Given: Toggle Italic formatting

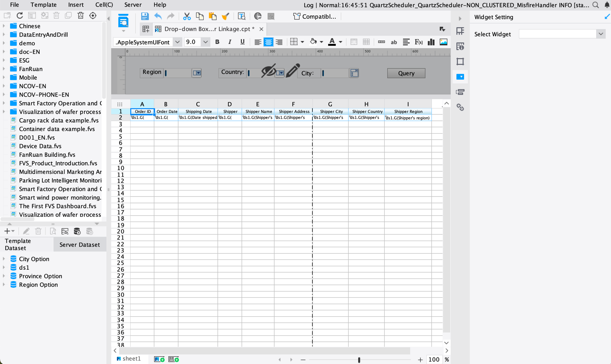Looking at the screenshot, I should coord(230,42).
